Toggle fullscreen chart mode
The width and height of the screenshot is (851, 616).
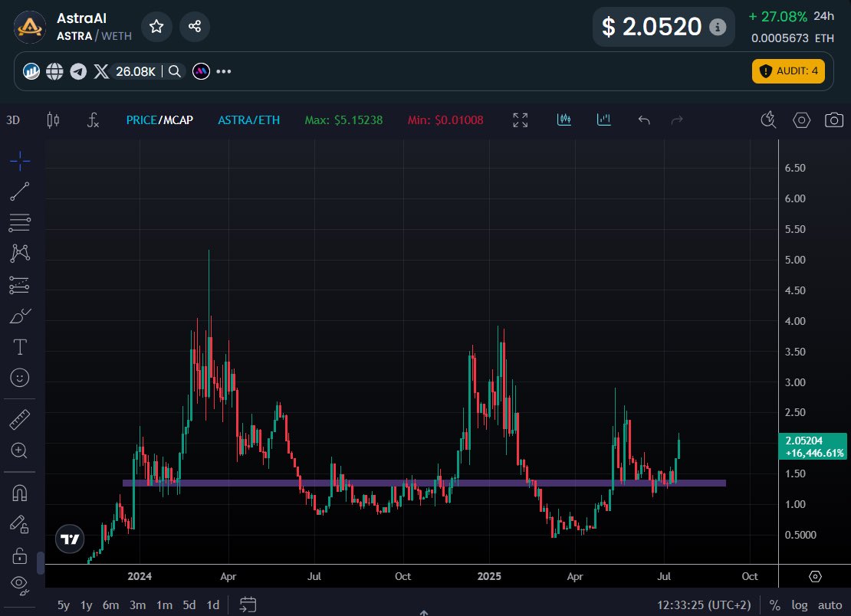pyautogui.click(x=521, y=120)
